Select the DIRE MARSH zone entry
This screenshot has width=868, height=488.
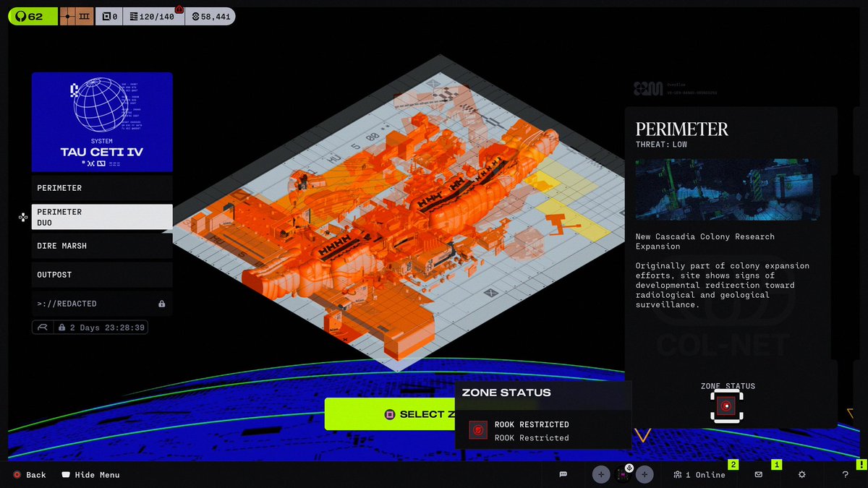point(102,246)
